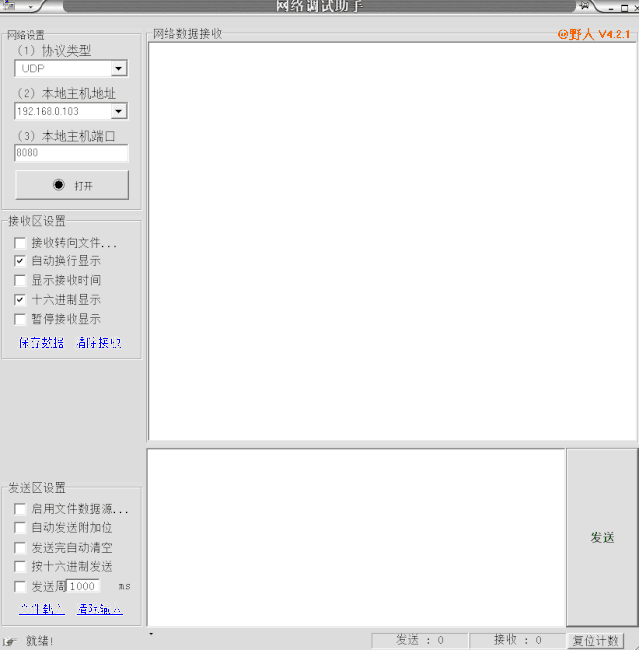
Task: Toggle 自动换行显示 checkbox
Action: tap(20, 261)
